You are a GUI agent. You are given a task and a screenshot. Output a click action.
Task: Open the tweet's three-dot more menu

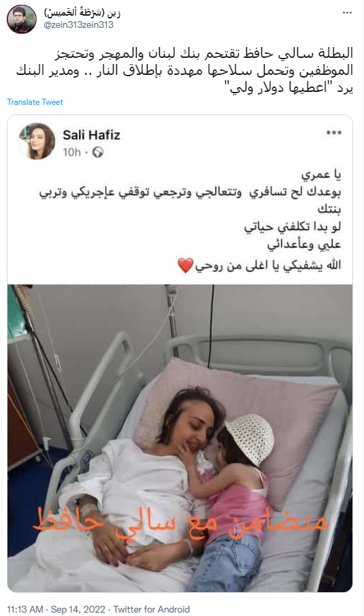(x=347, y=12)
